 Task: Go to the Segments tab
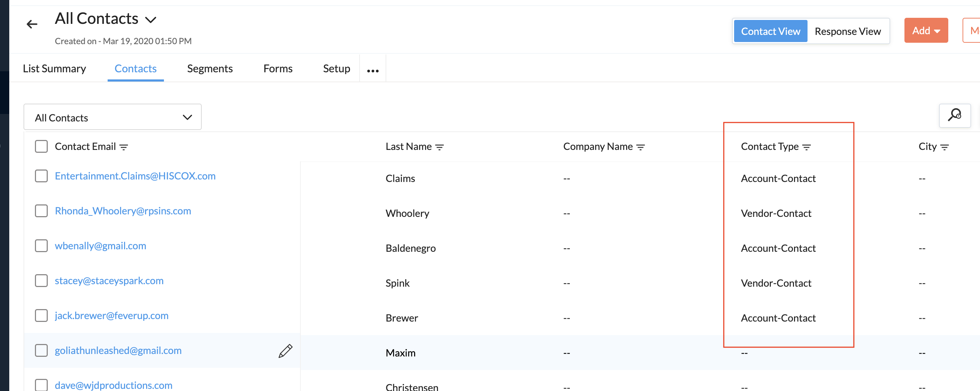(x=210, y=68)
